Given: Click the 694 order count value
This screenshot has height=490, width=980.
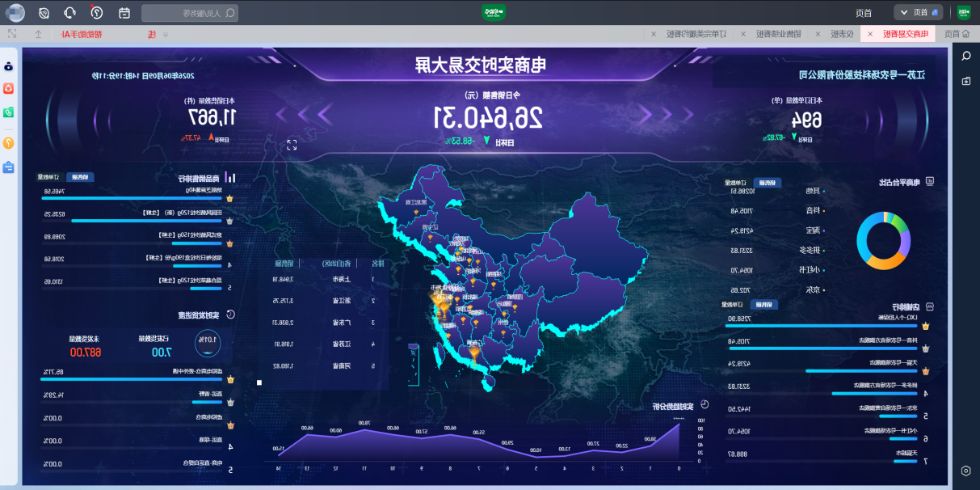Looking at the screenshot, I should [x=806, y=119].
